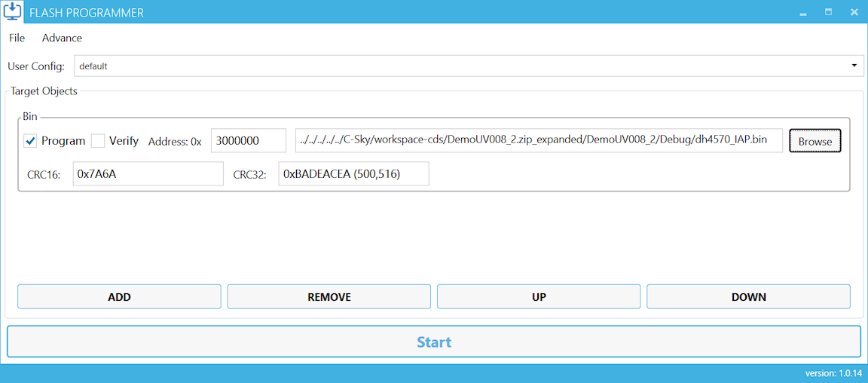
Task: Open the Advance menu
Action: tap(62, 38)
